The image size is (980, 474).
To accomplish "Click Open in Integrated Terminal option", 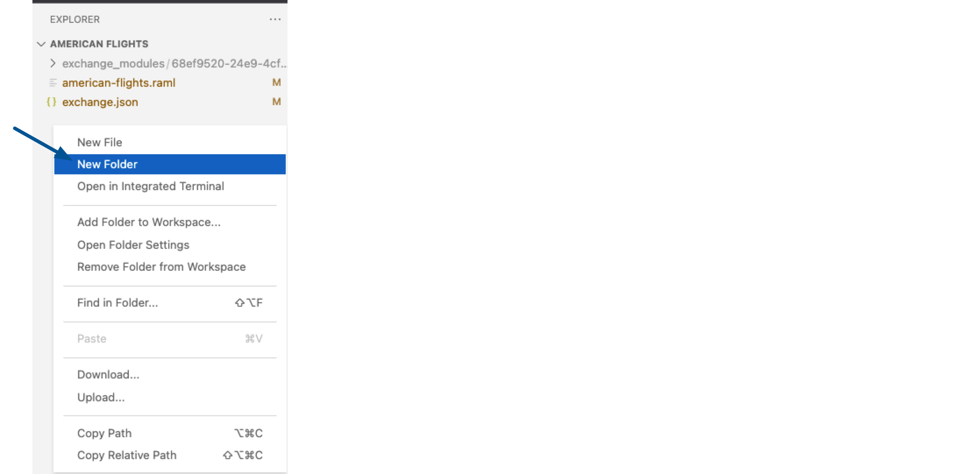I will [151, 186].
